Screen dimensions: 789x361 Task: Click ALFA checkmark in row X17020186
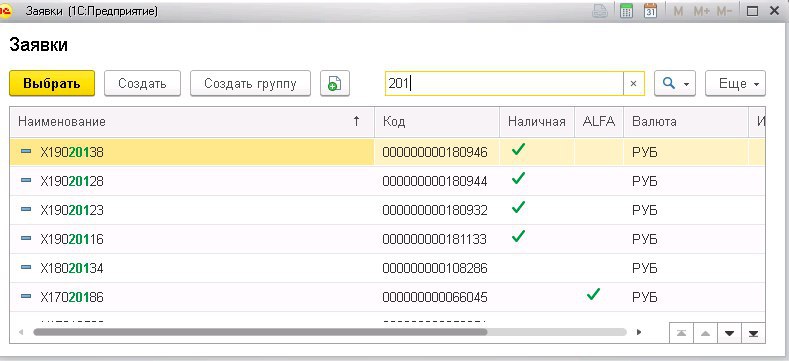[x=594, y=294]
